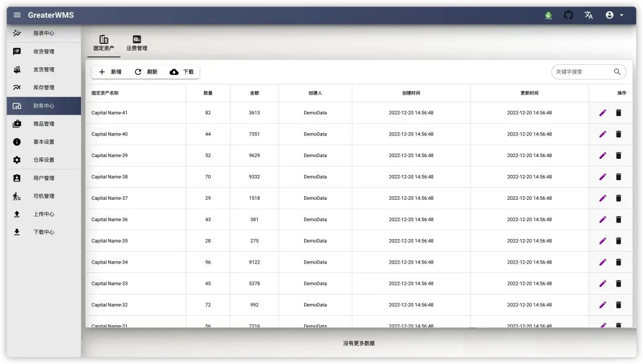Click the 创建人 column header
Viewport: 643px width, 364px height.
[316, 93]
